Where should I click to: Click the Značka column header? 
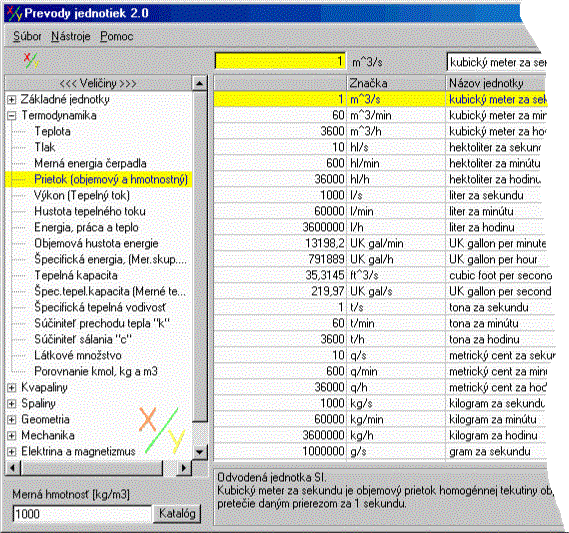pos(396,83)
